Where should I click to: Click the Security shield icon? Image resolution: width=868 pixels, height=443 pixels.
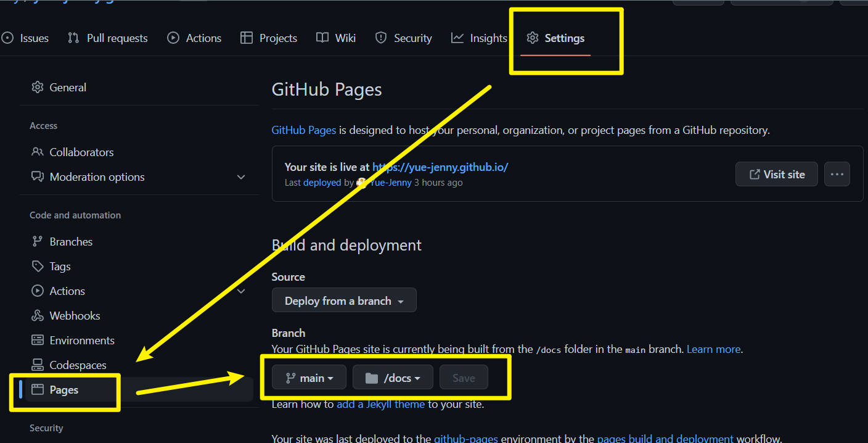381,38
